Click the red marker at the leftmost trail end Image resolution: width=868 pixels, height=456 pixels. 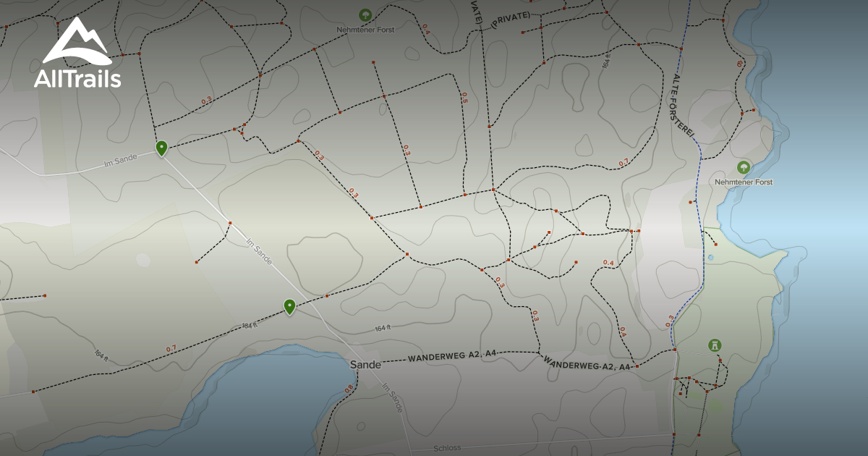coord(44,295)
